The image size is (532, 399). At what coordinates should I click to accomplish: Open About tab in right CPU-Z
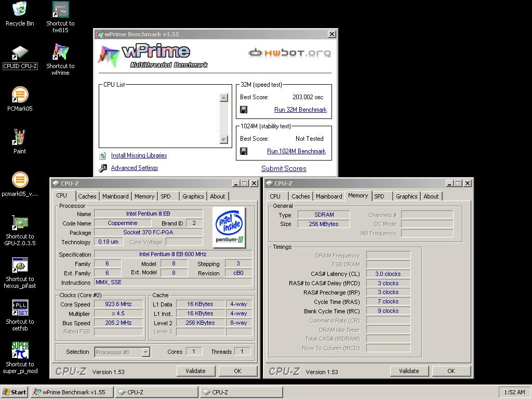pyautogui.click(x=431, y=196)
